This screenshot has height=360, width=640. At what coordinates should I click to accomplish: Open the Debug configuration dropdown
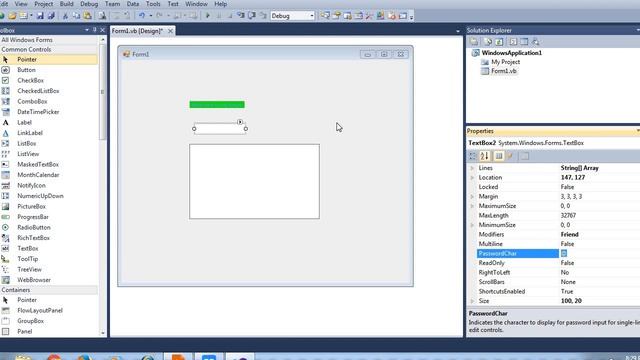pos(312,16)
